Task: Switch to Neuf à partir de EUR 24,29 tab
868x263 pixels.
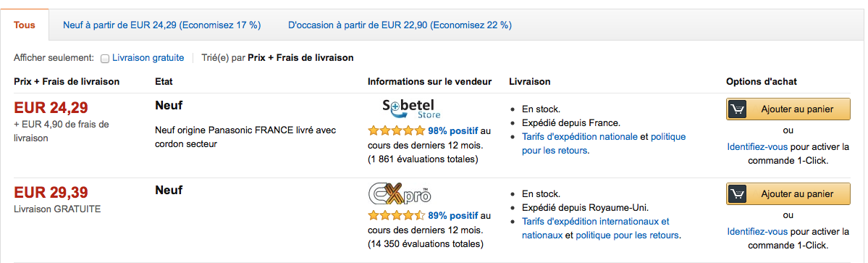Action: pos(161,25)
